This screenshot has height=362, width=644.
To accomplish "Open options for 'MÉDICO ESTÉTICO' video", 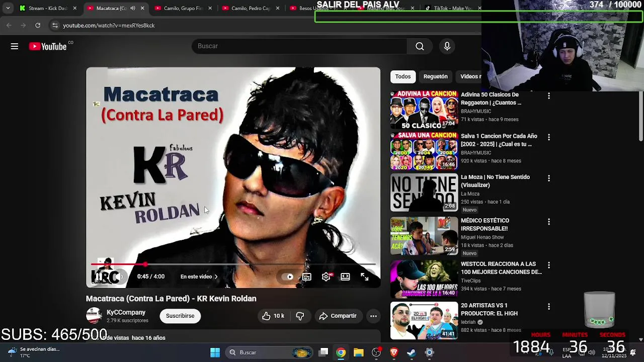I will click(x=549, y=221).
